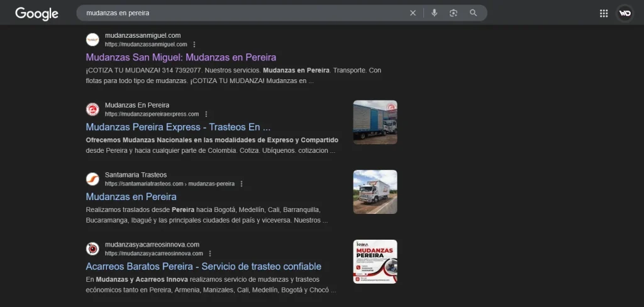Click the santamariatrasteos.com › mudanzas-pereira URL

click(x=170, y=184)
